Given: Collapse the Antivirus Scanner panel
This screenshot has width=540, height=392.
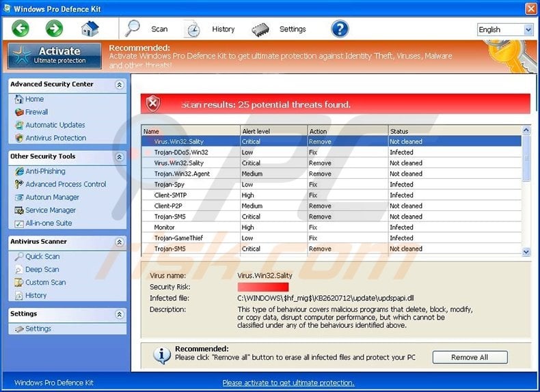Looking at the screenshot, I should (x=119, y=242).
